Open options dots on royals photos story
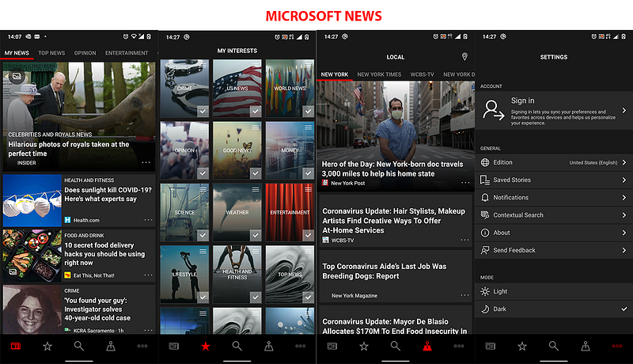 pyautogui.click(x=146, y=163)
